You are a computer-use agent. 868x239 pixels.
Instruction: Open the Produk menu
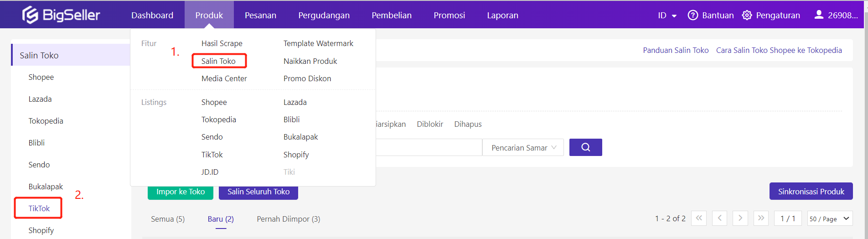209,15
